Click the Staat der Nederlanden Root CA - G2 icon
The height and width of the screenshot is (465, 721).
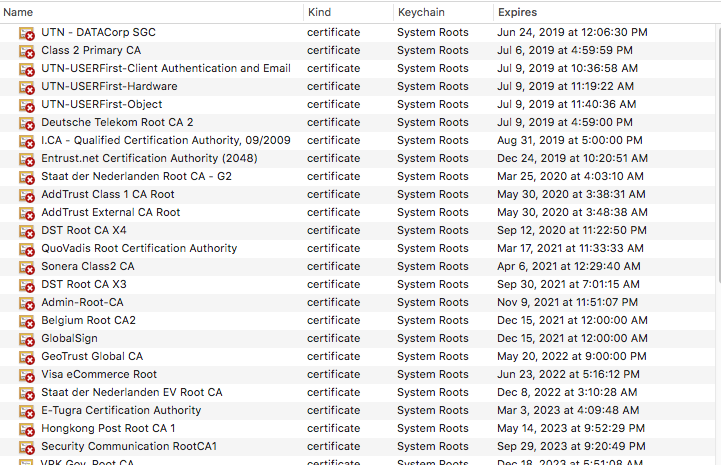[27, 177]
